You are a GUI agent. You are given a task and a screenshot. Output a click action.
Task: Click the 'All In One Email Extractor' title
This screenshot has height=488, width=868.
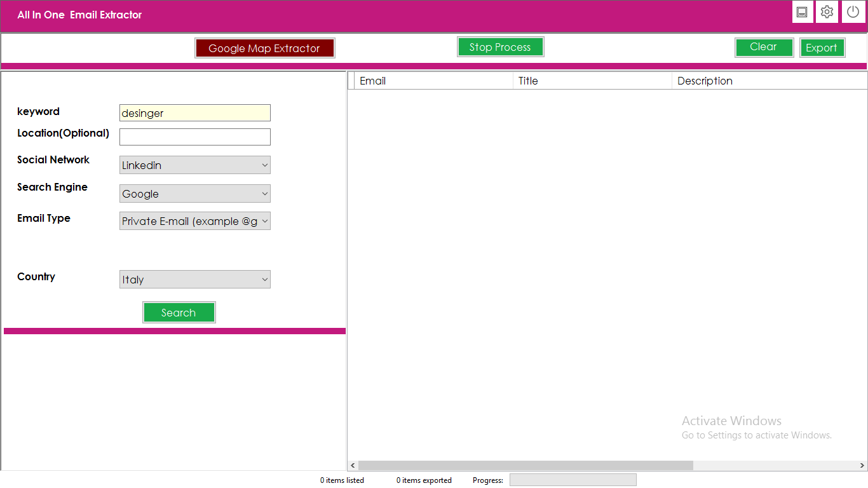(79, 15)
